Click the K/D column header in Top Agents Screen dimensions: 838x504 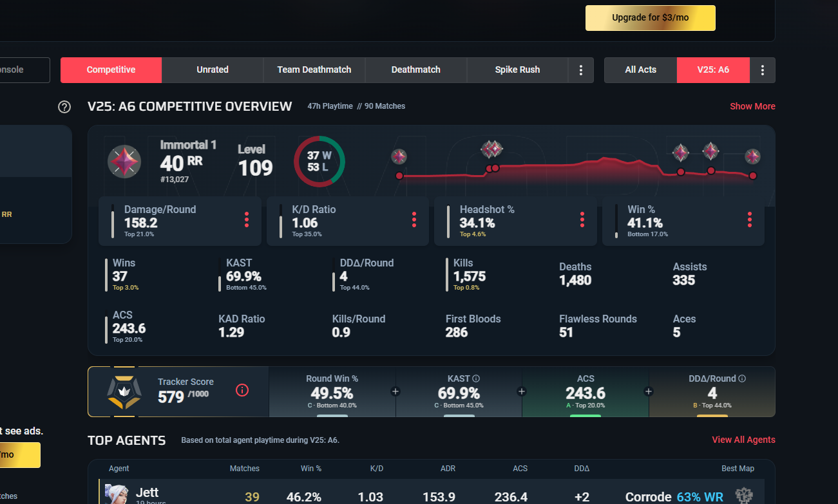pos(377,469)
